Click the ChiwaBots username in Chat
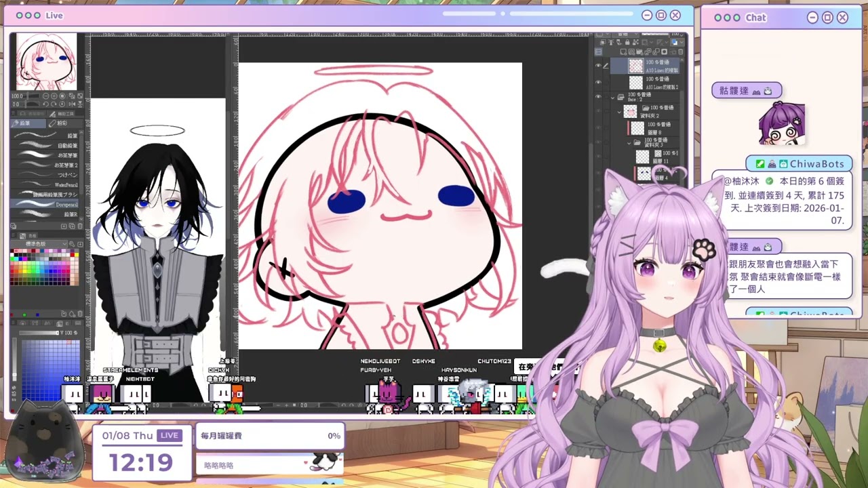 click(816, 164)
